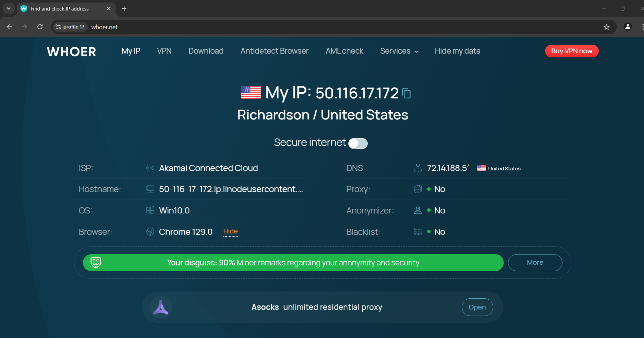Toggle the Secure internet switch

tap(358, 143)
